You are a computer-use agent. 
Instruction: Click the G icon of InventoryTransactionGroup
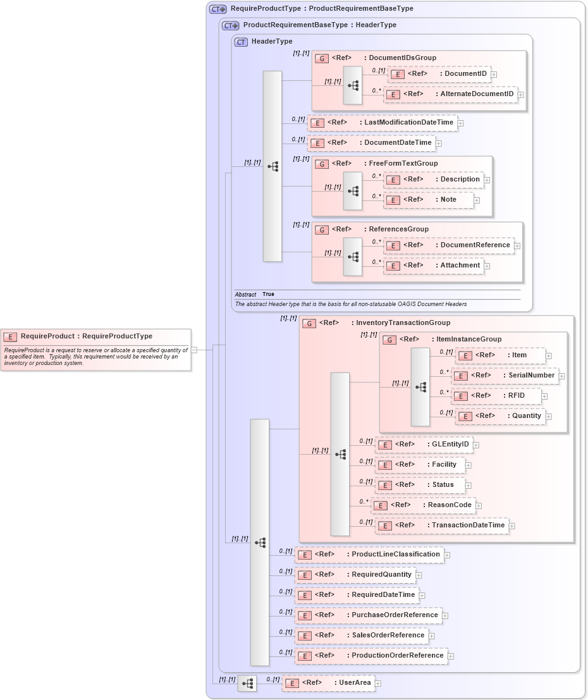click(310, 322)
